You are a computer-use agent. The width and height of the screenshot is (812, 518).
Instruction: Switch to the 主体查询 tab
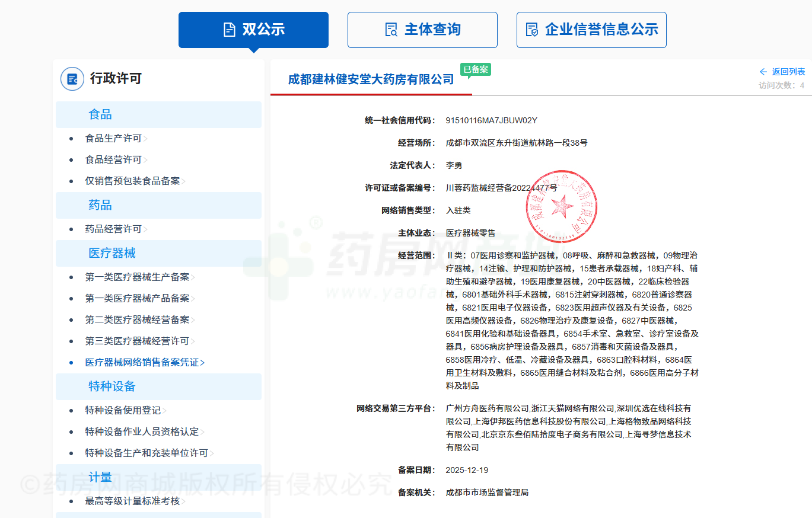coord(422,30)
